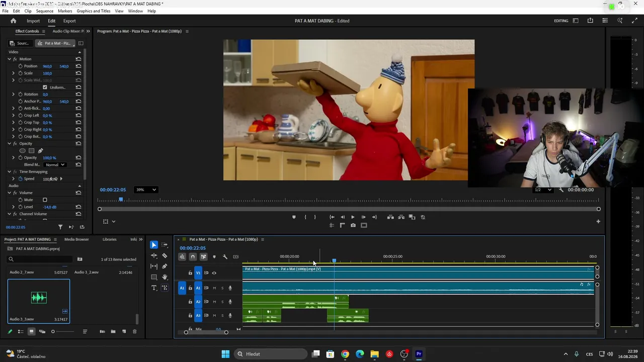Collapse the Opacity effect group
The width and height of the screenshot is (644, 362).
tap(9, 144)
